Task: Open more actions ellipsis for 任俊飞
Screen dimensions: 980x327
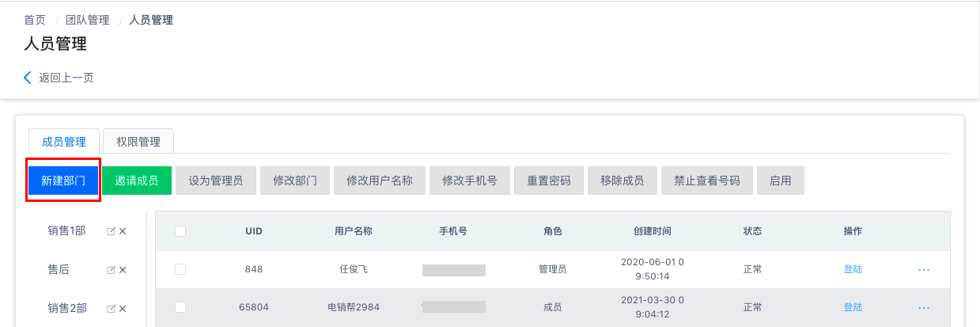Action: click(923, 270)
